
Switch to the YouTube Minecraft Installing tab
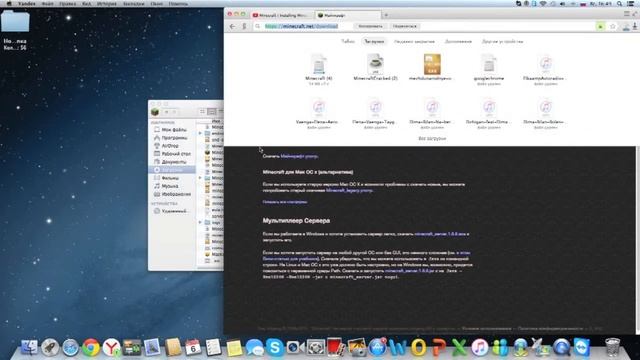coord(282,15)
